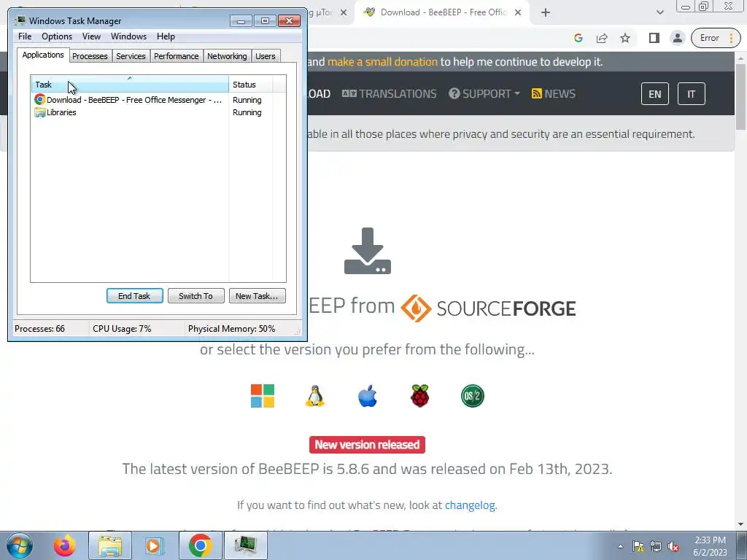Switch to the Services tab
This screenshot has height=560, width=747.
[131, 56]
